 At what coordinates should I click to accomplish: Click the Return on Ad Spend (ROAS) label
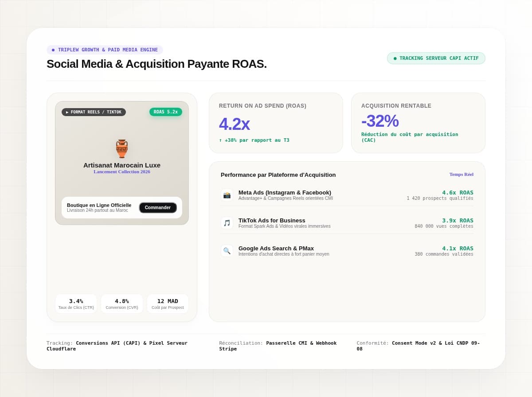262,106
